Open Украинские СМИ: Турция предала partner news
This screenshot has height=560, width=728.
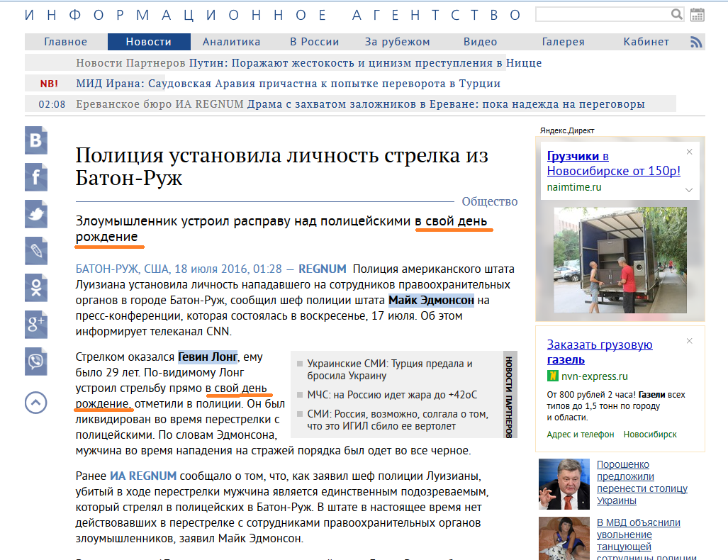390,369
